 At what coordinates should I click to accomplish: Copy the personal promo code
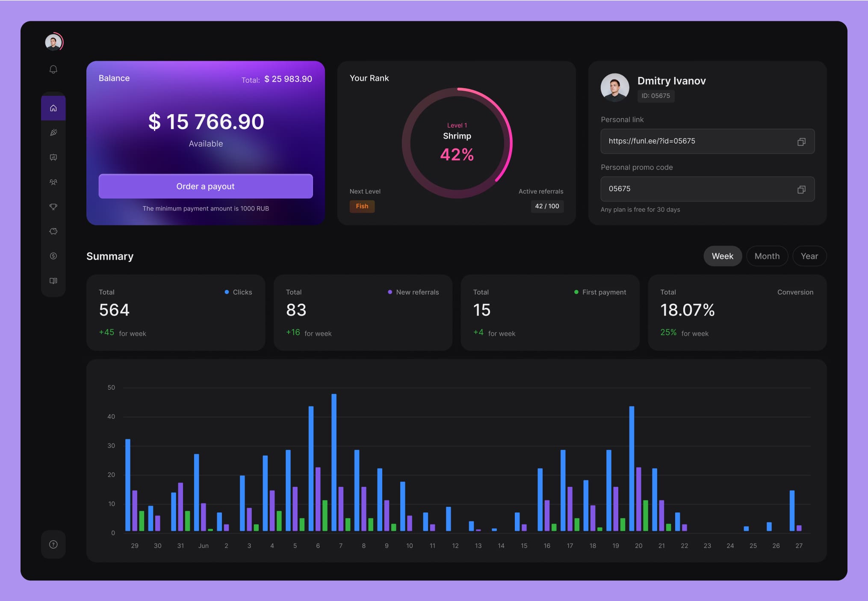801,189
